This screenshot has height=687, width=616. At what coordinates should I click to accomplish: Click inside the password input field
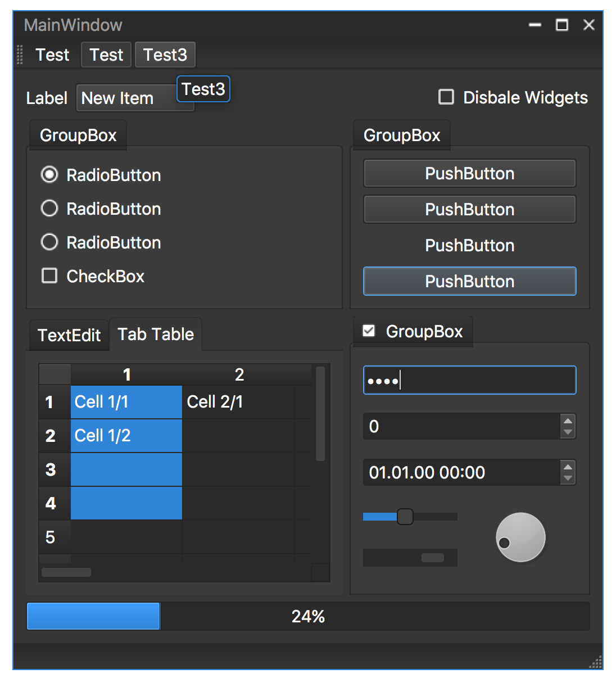[x=470, y=380]
